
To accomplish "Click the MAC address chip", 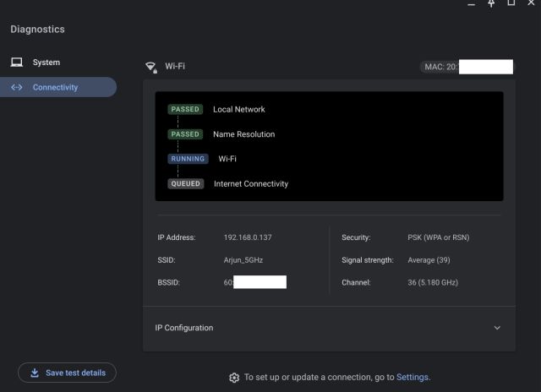I will click(467, 67).
